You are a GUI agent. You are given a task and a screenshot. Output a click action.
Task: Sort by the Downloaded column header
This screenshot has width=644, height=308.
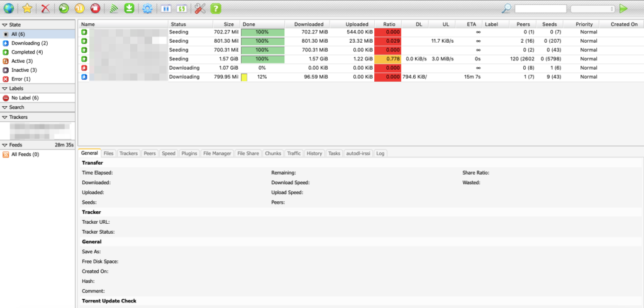point(306,25)
